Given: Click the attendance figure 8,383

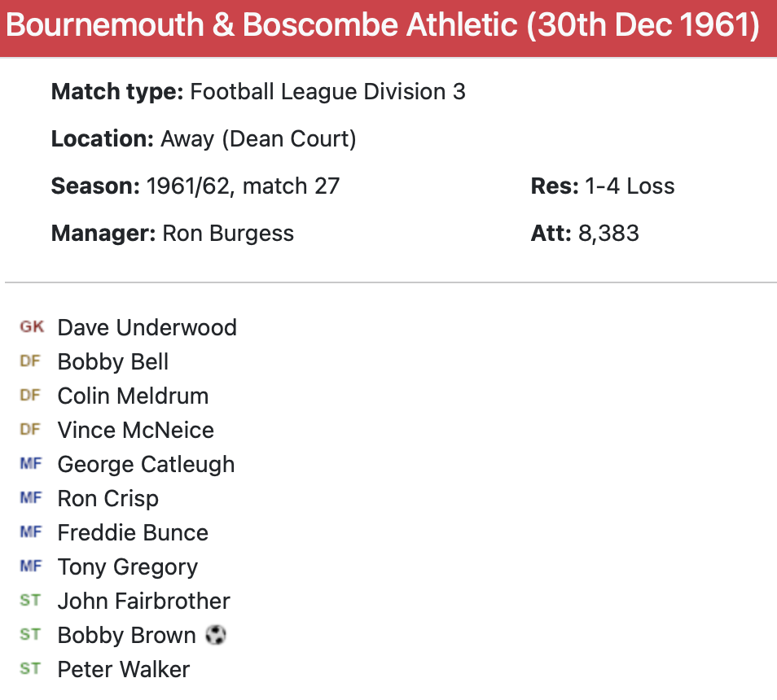Looking at the screenshot, I should [x=608, y=234].
